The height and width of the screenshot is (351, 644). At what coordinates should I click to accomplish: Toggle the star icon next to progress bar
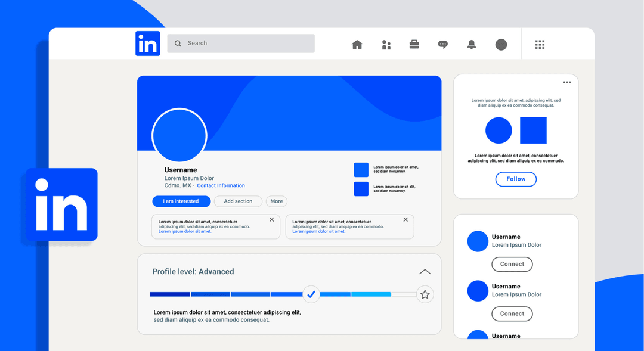(x=425, y=294)
